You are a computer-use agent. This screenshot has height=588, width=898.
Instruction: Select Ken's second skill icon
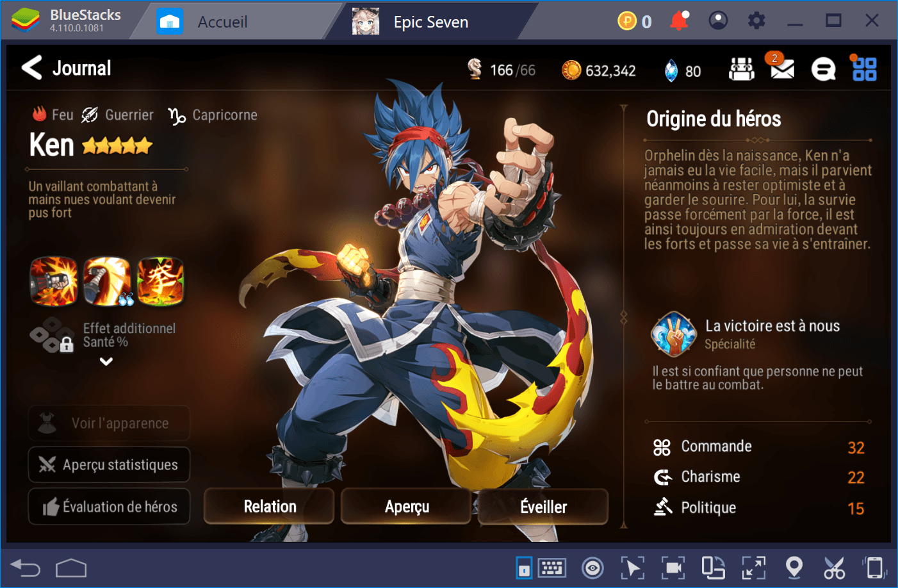coord(107,281)
